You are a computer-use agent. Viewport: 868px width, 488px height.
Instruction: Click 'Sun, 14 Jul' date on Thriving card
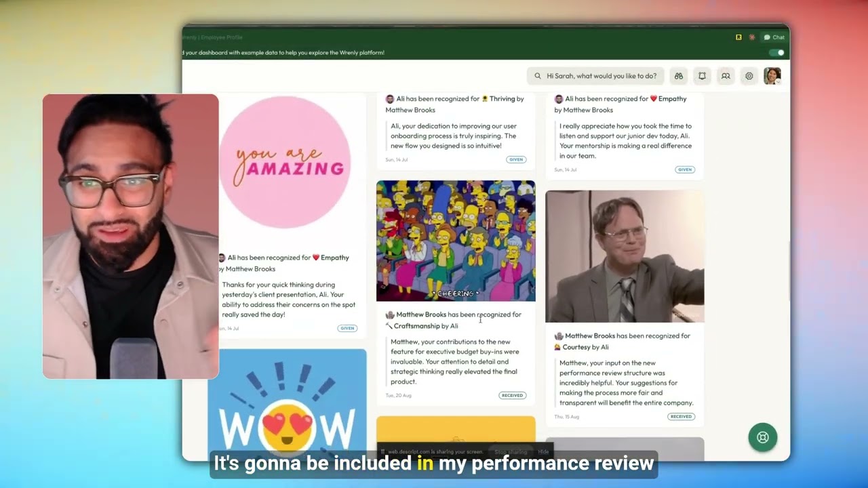tap(397, 160)
